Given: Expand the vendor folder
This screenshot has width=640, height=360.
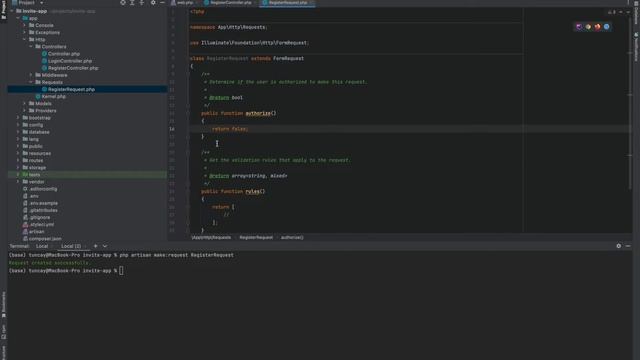Looking at the screenshot, I should (18, 182).
